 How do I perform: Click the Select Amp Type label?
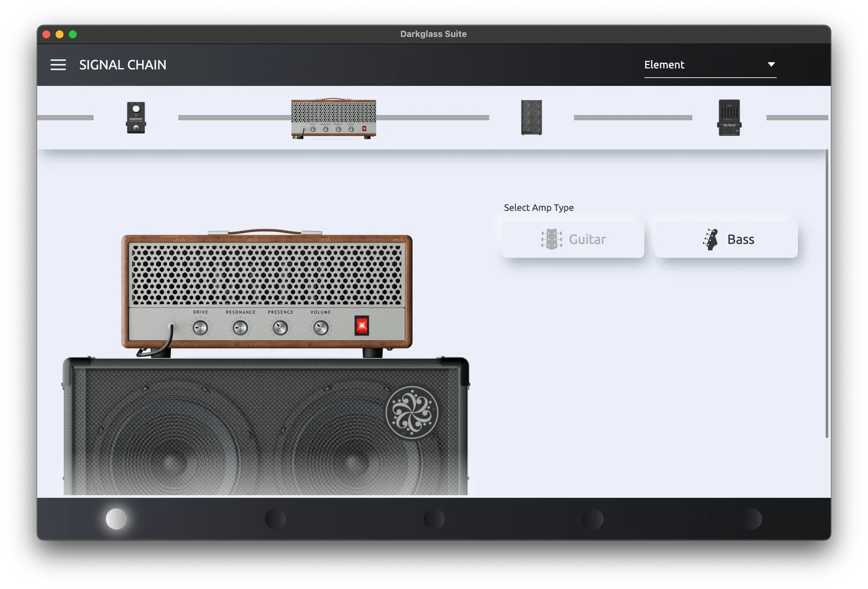tap(539, 208)
